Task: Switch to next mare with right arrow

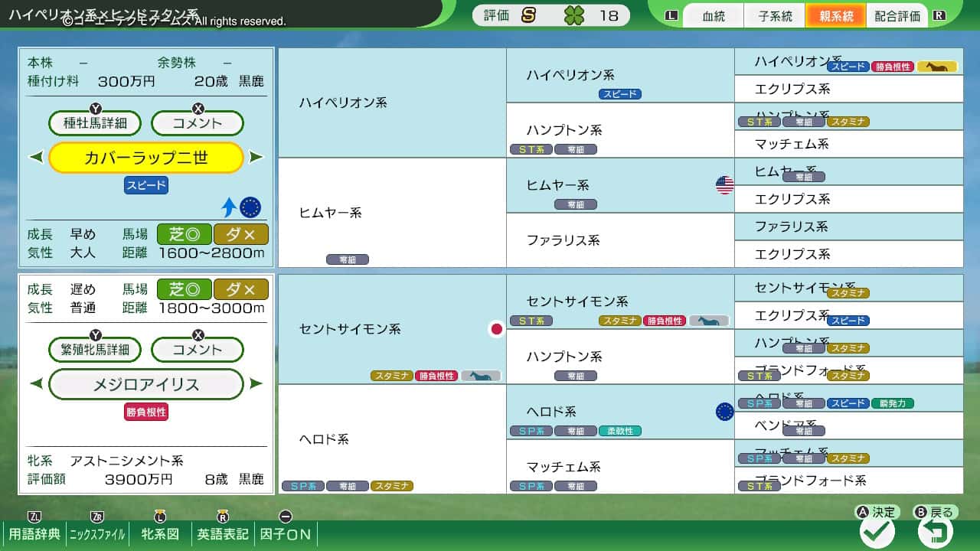Action: (256, 384)
